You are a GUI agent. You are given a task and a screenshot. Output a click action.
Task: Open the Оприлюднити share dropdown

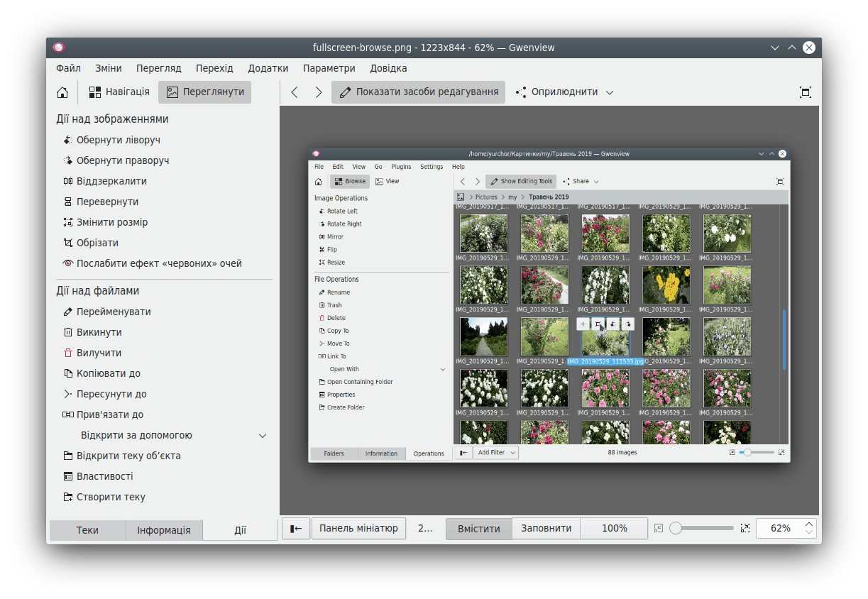(x=564, y=92)
